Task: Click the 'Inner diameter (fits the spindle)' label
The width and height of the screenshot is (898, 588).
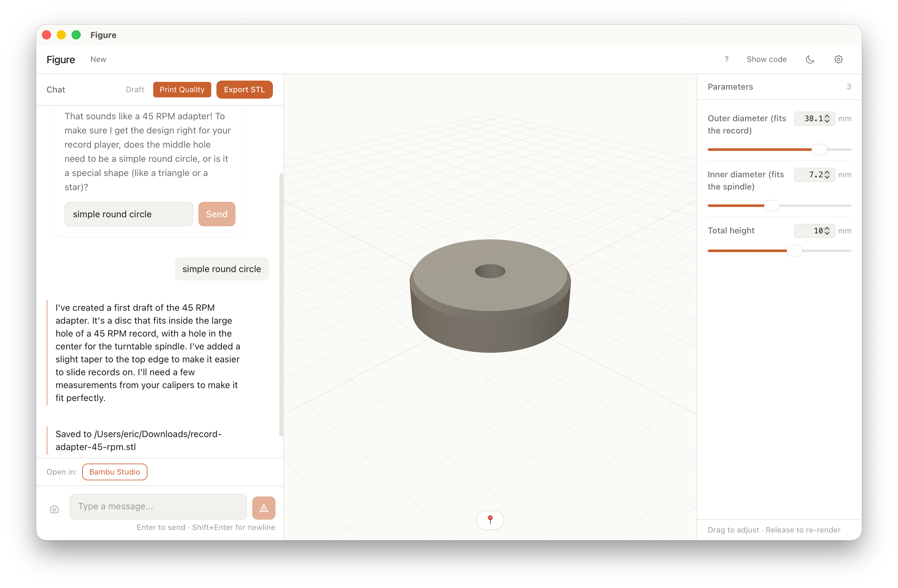Action: pos(745,181)
